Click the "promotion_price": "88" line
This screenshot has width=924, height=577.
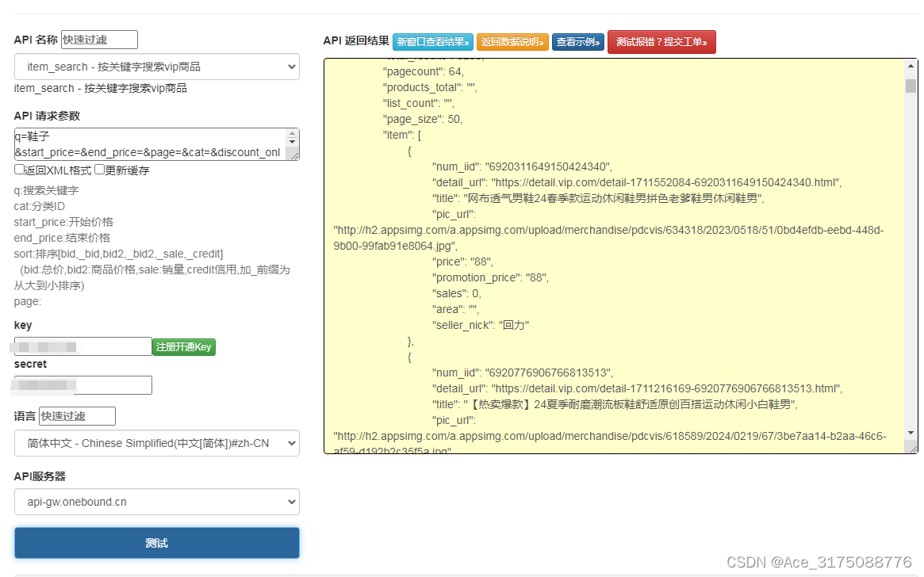click(x=490, y=277)
